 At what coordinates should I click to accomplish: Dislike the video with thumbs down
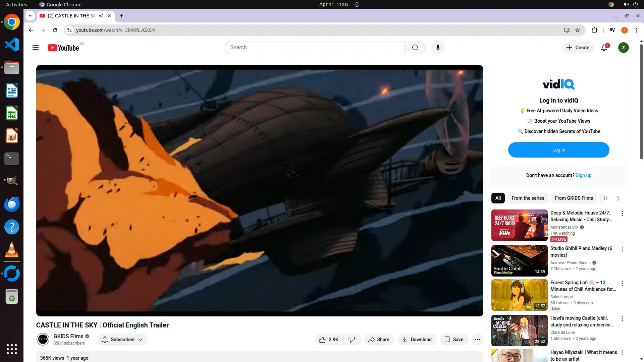click(x=352, y=340)
